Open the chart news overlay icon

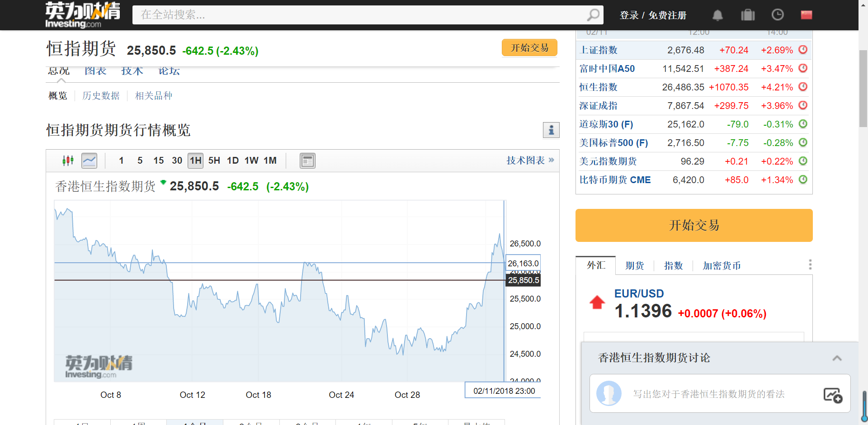[307, 161]
